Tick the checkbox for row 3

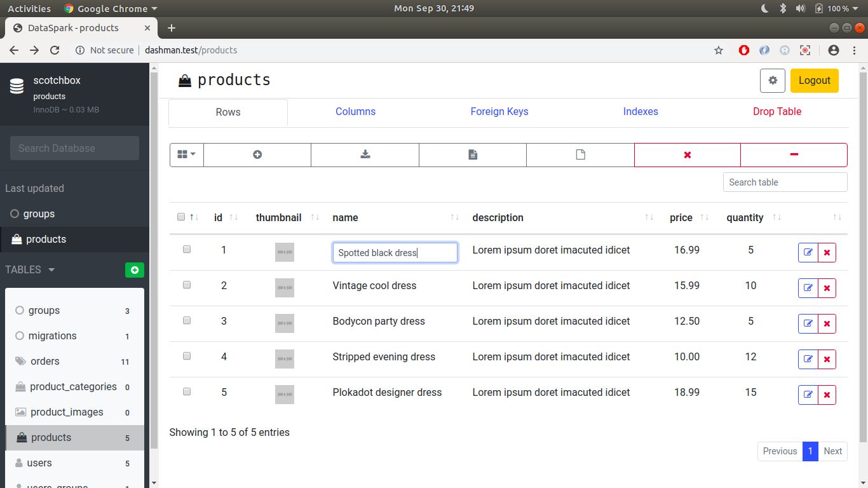pos(187,321)
